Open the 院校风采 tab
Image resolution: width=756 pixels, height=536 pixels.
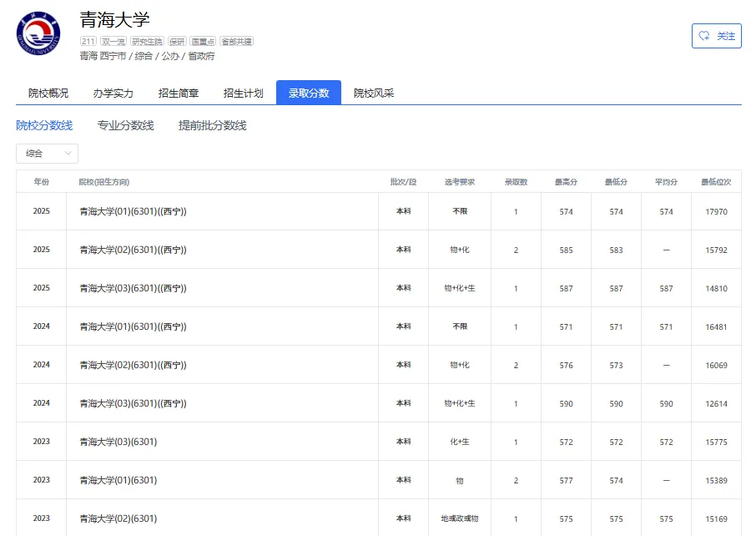point(374,94)
